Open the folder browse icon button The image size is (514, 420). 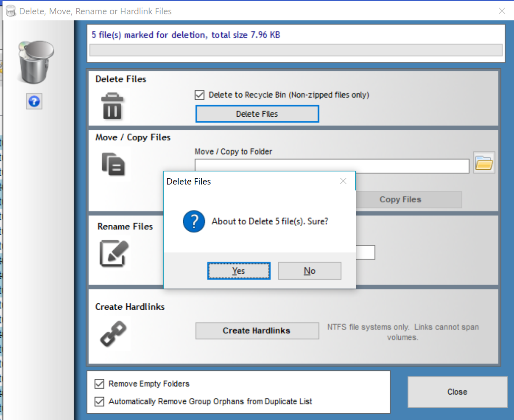484,163
